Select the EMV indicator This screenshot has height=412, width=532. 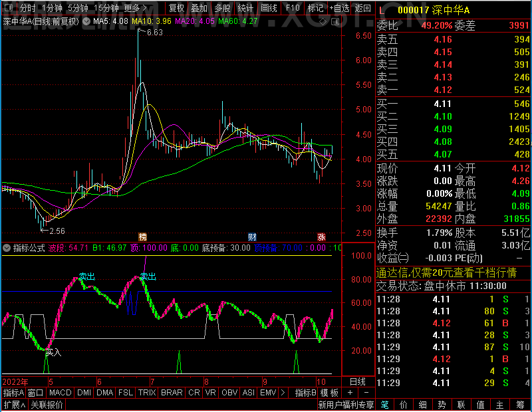click(x=268, y=393)
